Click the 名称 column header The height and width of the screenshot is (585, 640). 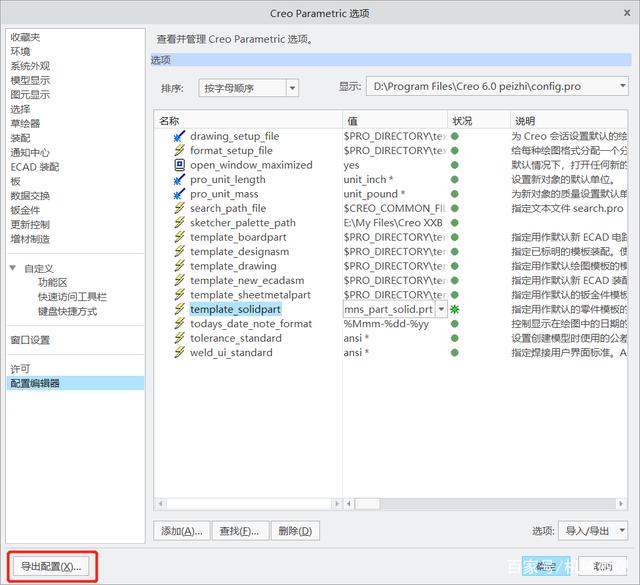[x=248, y=121]
